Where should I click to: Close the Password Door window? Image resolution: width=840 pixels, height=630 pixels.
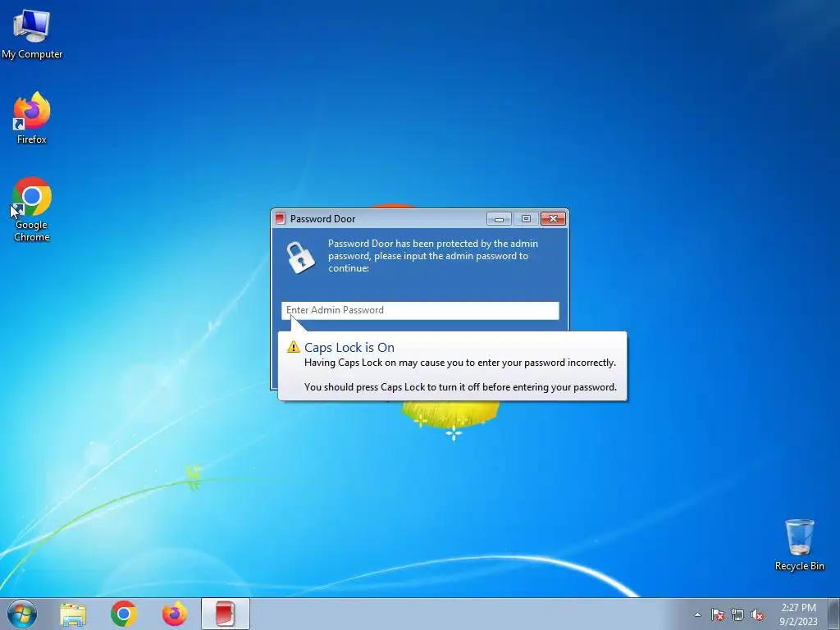point(554,218)
